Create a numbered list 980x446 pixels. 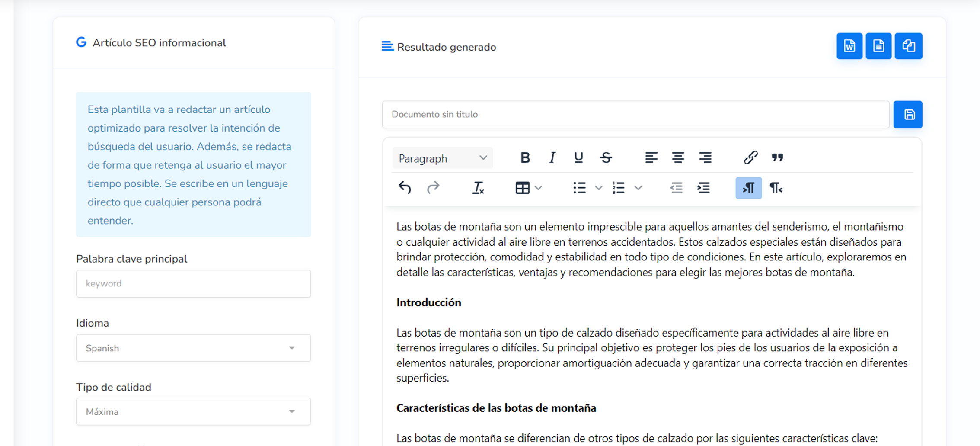(x=619, y=188)
